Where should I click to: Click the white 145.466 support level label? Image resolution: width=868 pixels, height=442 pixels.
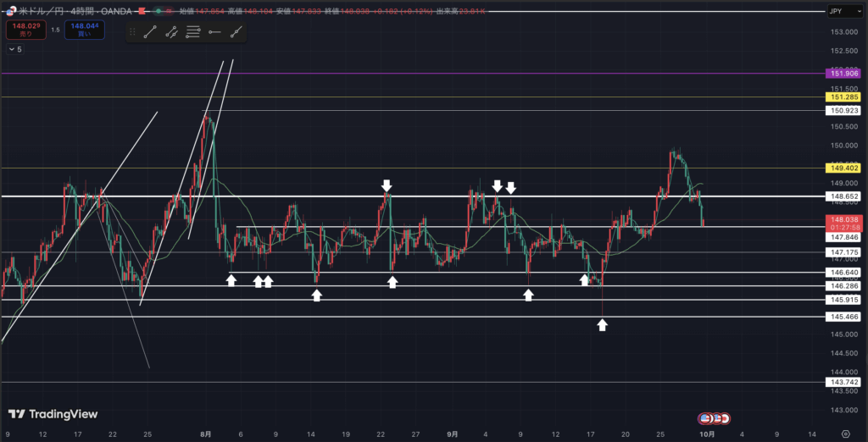[845, 316]
